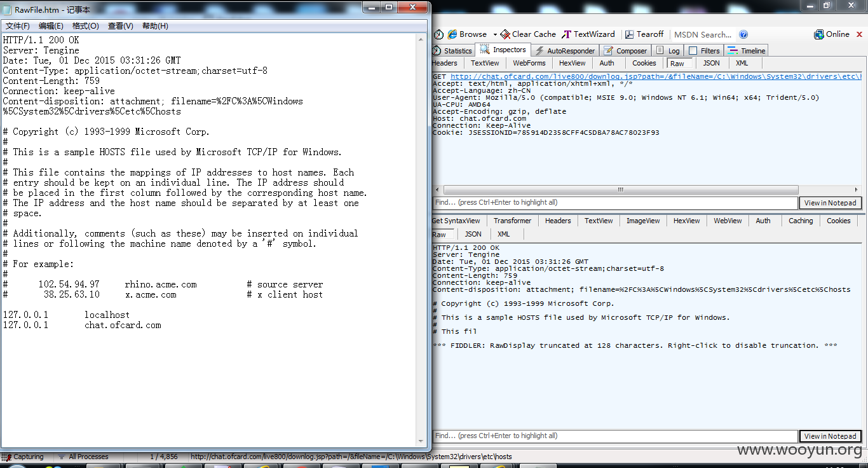Click the Online network status indicator
This screenshot has width=868, height=468.
click(x=832, y=34)
